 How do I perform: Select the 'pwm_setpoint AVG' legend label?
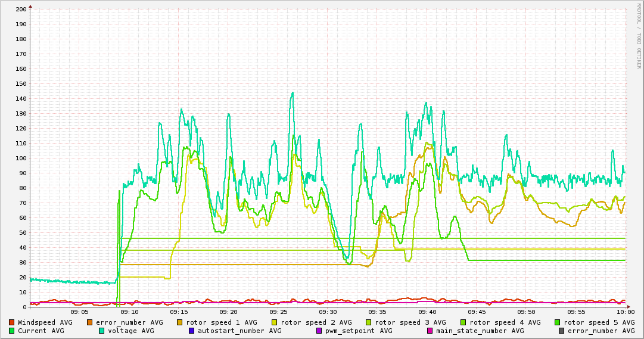359,331
